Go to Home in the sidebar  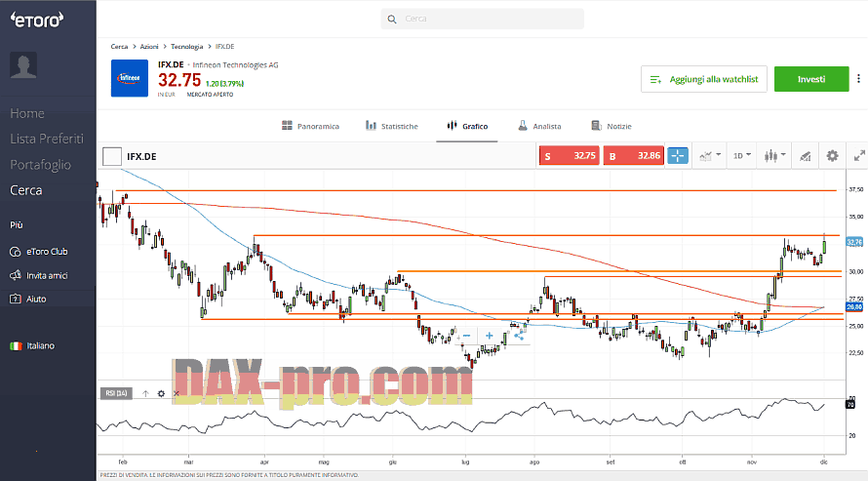pos(27,113)
